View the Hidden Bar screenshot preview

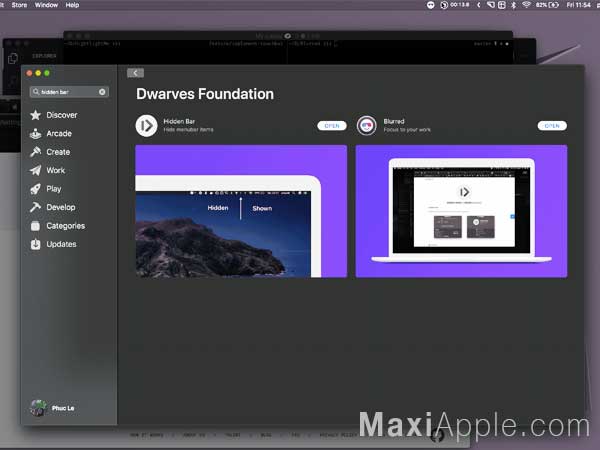[241, 211]
